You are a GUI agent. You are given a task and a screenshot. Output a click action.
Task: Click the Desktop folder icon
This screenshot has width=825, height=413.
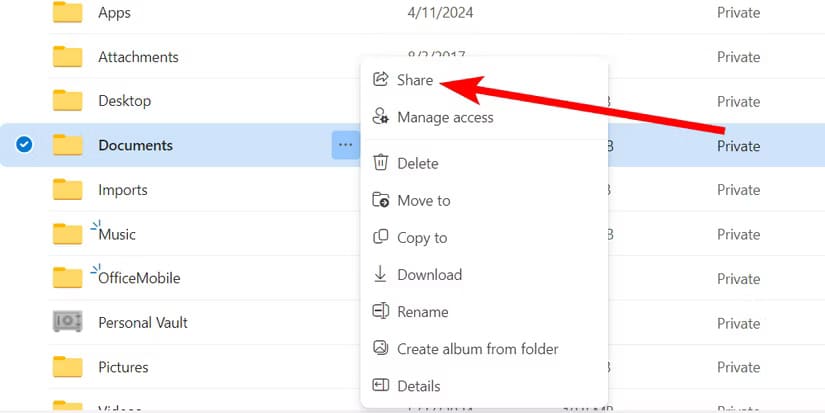coord(68,100)
